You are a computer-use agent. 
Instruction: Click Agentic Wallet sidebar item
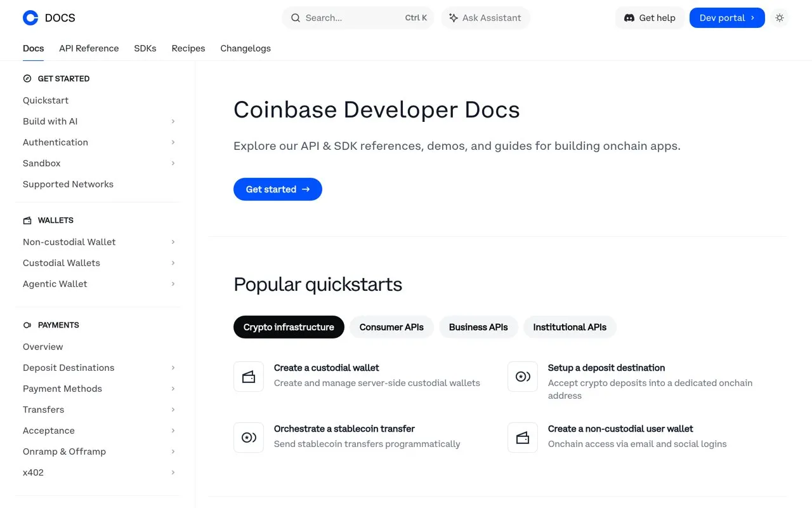coord(98,284)
